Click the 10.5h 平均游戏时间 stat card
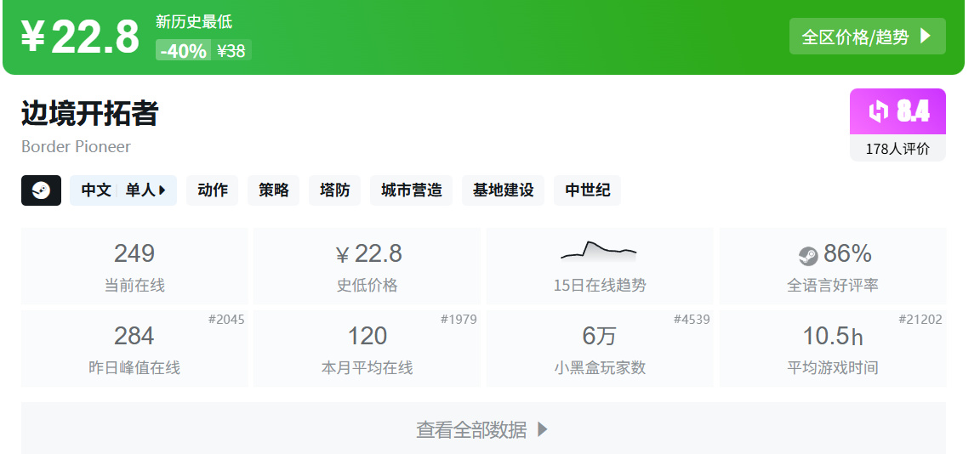Viewport: 980px width, 454px height. [833, 349]
